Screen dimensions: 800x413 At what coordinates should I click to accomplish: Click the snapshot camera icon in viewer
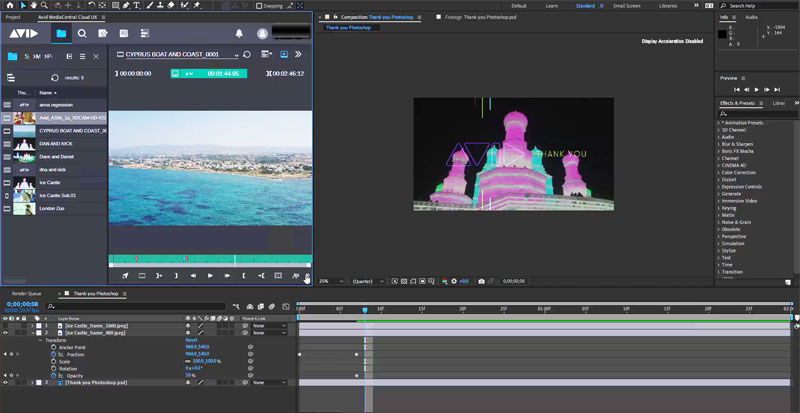(x=482, y=282)
